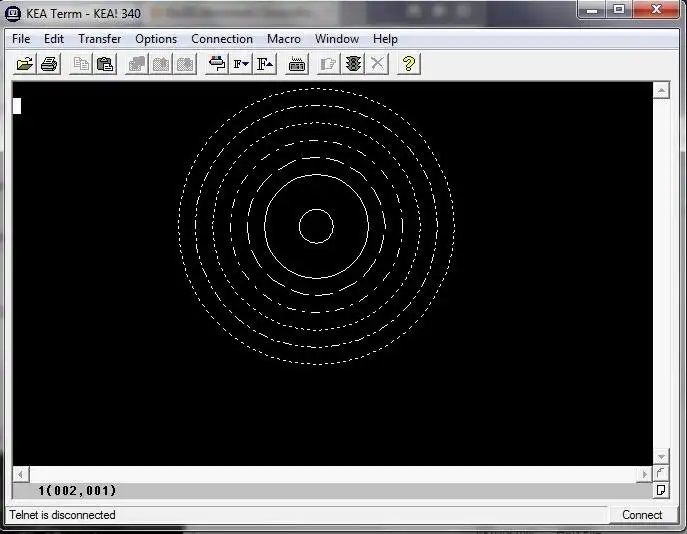Click the curved arrow icon beside horizontal scrollbar
The height and width of the screenshot is (534, 687).
coord(661,474)
